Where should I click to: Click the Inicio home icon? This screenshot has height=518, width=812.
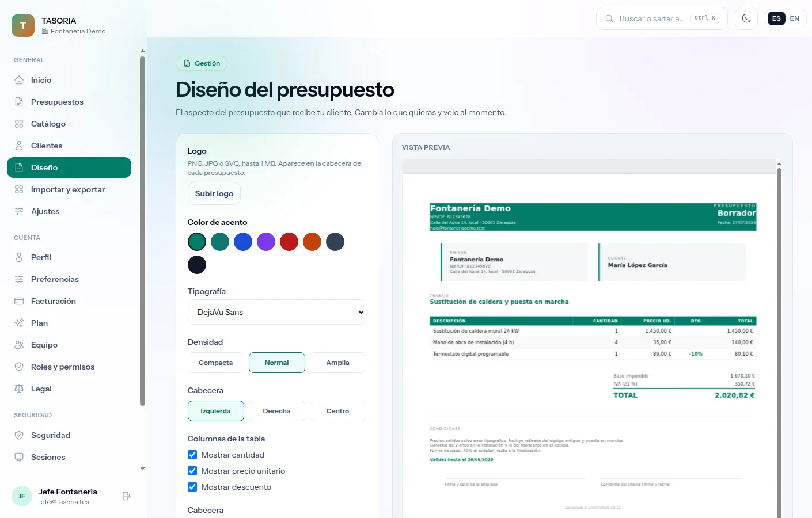click(19, 80)
